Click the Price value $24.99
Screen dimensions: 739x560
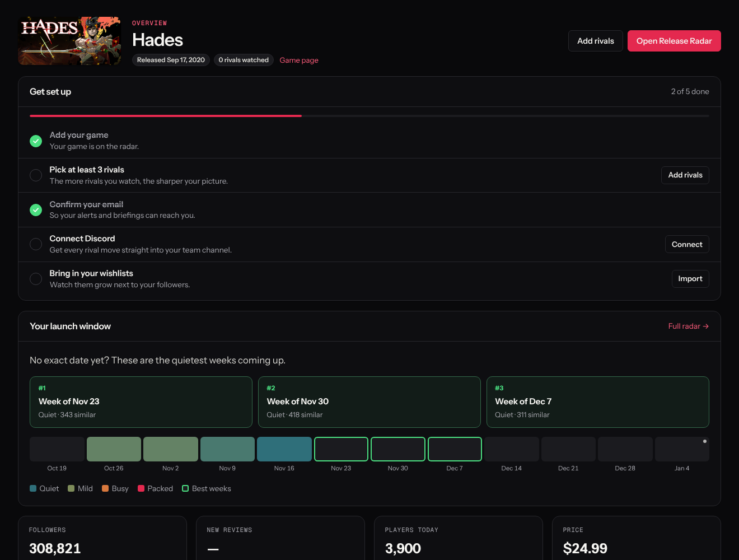pyautogui.click(x=585, y=548)
